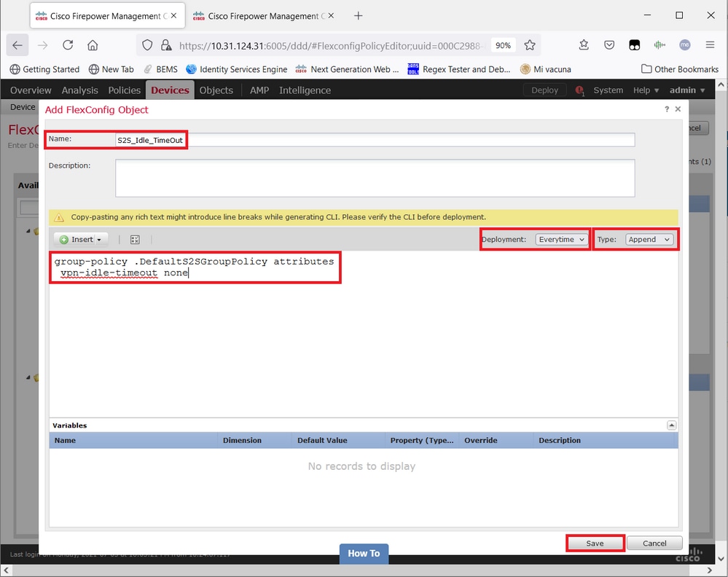Open the browser home page icon
This screenshot has height=577, width=728.
[93, 45]
